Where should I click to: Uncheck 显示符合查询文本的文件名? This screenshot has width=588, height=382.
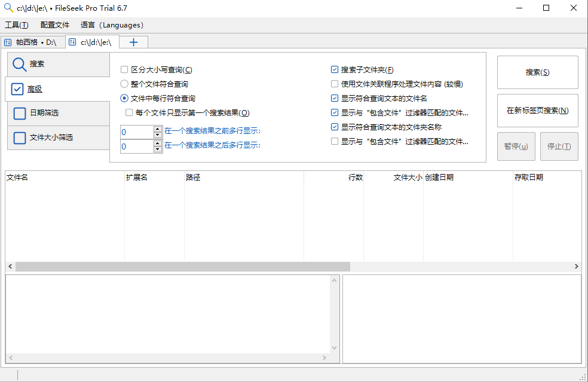(x=335, y=98)
